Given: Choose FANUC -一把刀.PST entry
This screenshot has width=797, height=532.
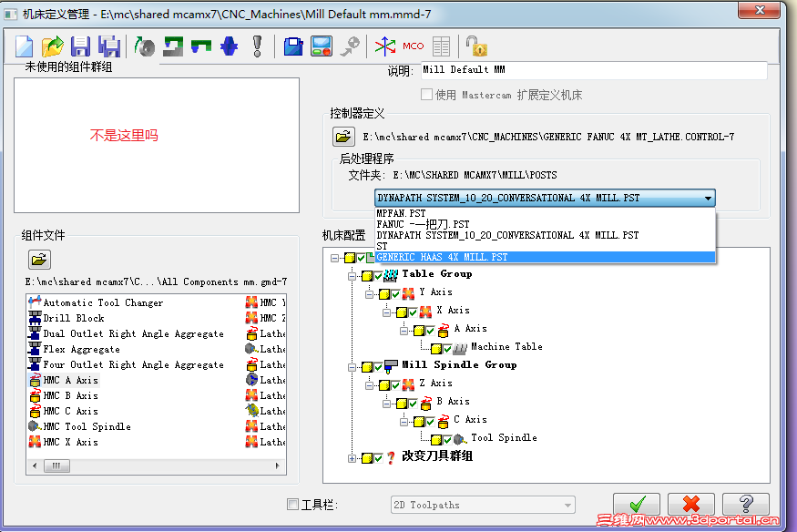Looking at the screenshot, I should tap(410, 223).
